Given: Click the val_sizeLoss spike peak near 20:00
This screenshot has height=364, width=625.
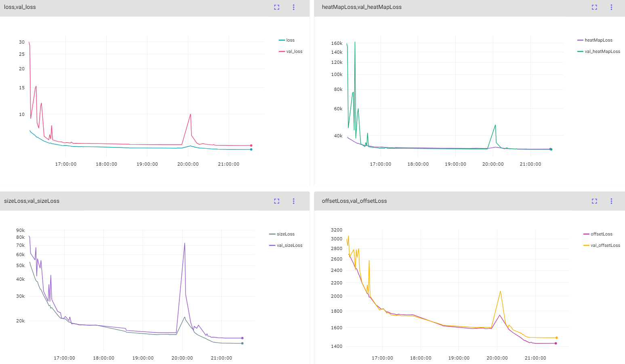Looking at the screenshot, I should pos(185,243).
